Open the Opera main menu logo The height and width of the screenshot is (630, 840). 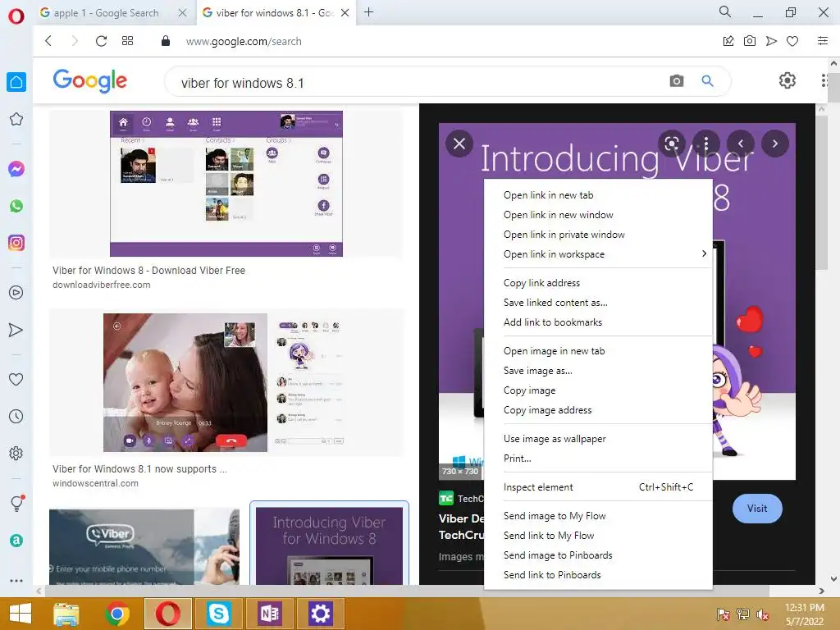coord(16,16)
